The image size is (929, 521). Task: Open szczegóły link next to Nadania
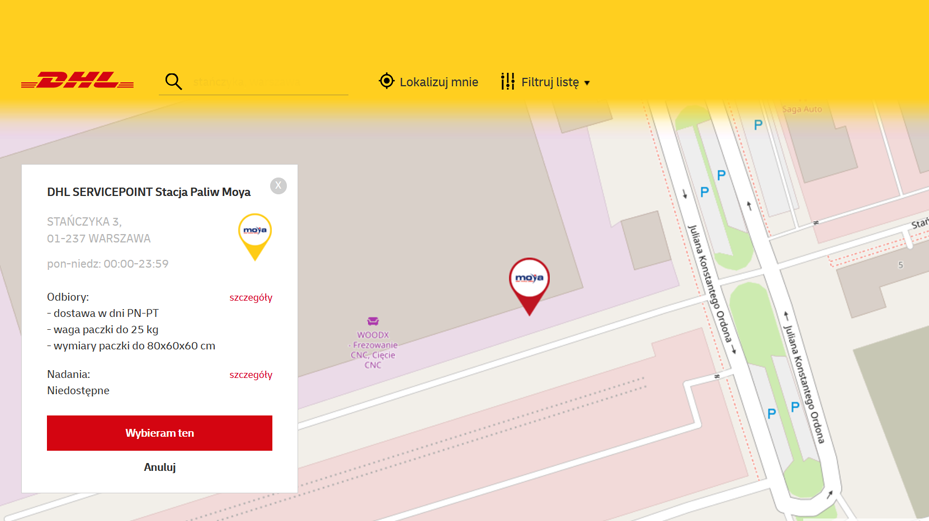pyautogui.click(x=251, y=375)
